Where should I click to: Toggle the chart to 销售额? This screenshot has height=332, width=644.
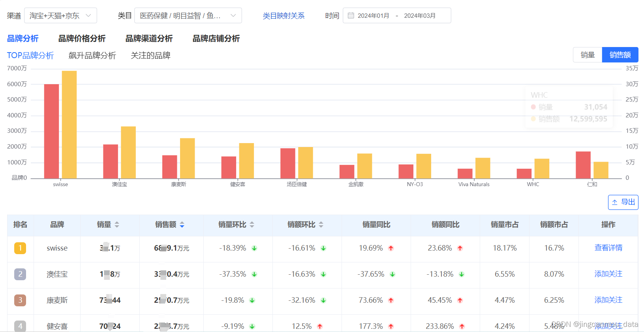pos(620,55)
